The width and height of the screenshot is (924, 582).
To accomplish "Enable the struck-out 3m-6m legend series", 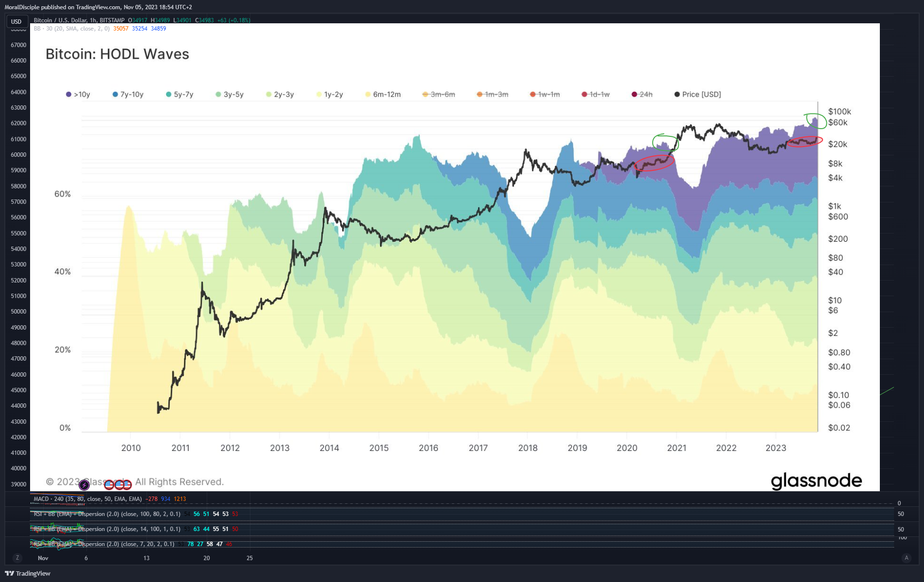I will click(439, 94).
